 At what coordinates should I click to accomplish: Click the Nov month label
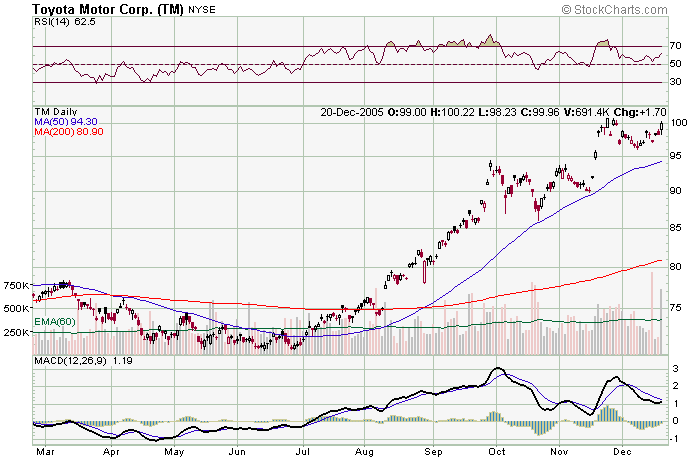click(559, 452)
